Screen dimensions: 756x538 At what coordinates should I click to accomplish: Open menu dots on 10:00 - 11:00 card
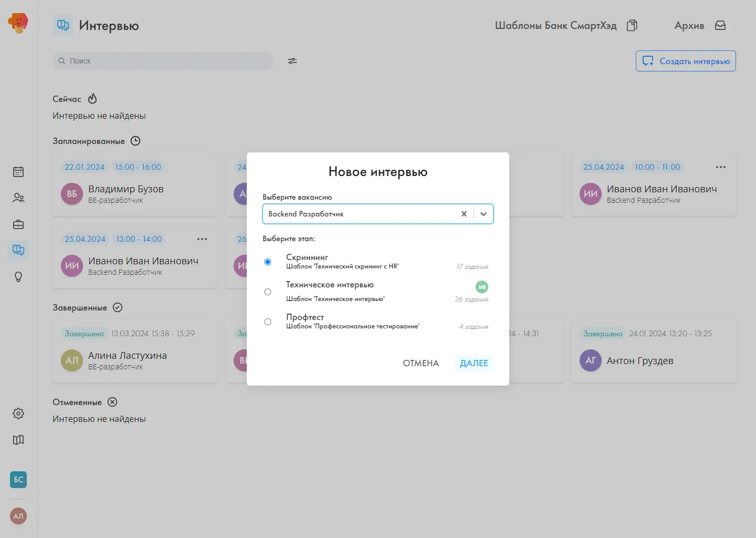pos(721,167)
